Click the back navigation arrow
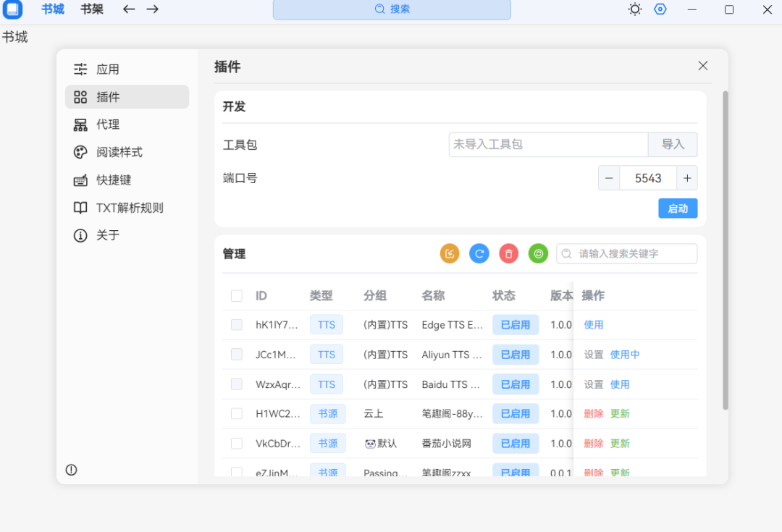Viewport: 782px width, 532px height. coord(128,9)
